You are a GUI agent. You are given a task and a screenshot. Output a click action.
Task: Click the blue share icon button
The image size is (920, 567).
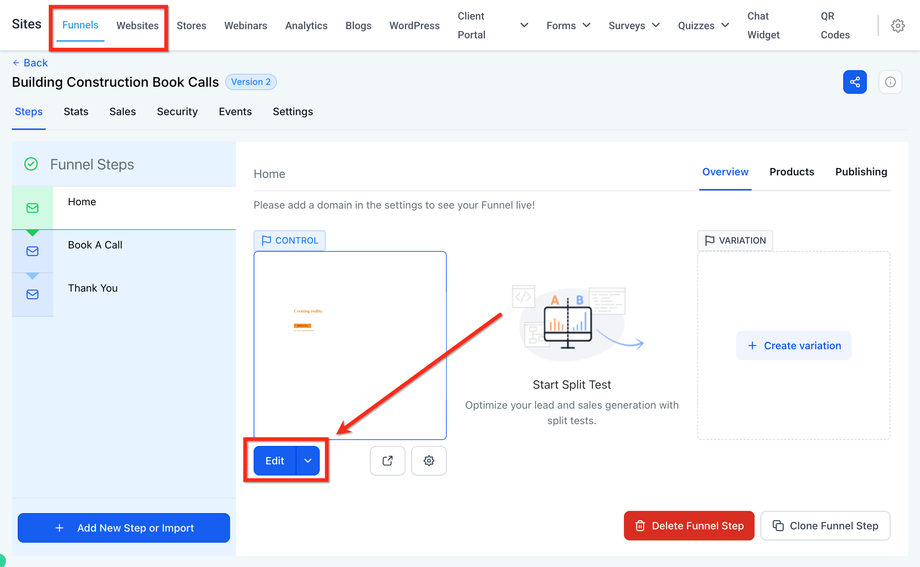(x=854, y=82)
